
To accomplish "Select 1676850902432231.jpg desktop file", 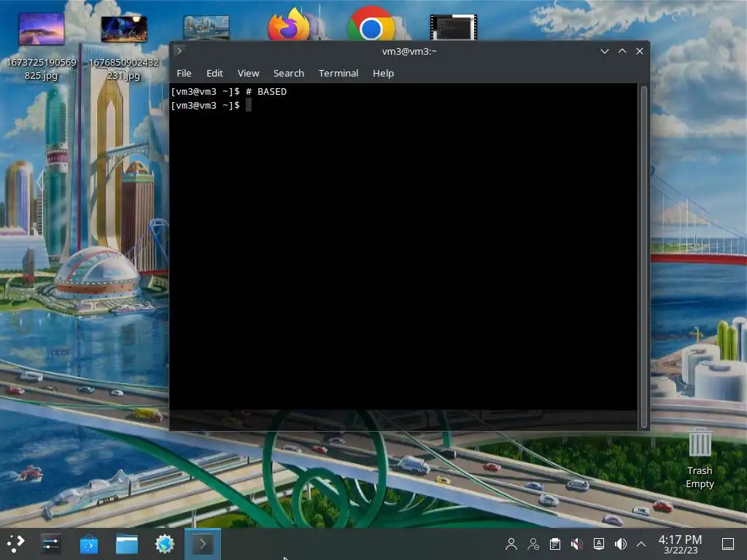I will point(124,47).
